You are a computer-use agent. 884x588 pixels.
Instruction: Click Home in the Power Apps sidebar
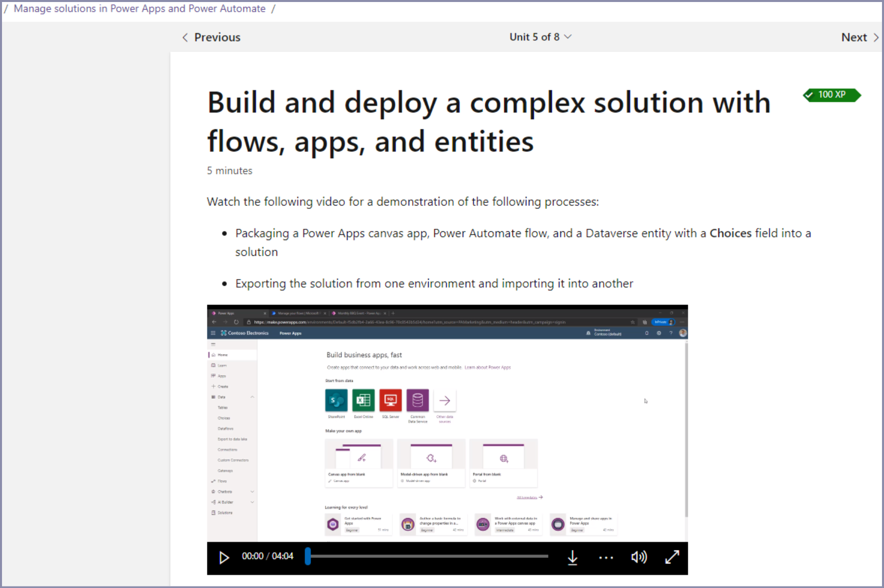click(232, 355)
